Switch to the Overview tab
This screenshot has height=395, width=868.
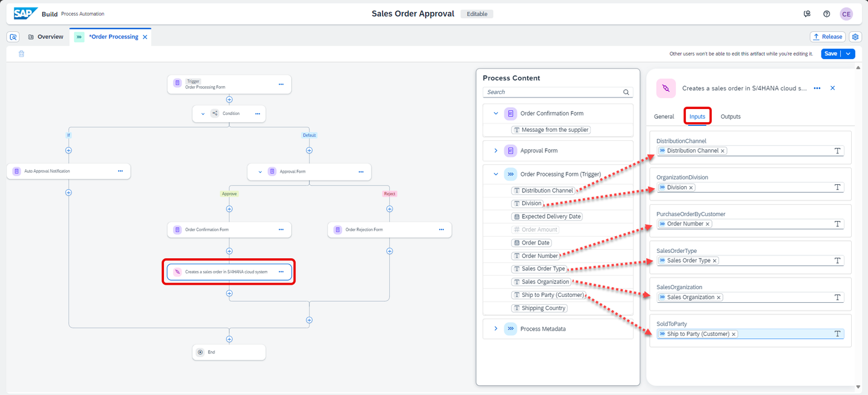[x=45, y=37]
